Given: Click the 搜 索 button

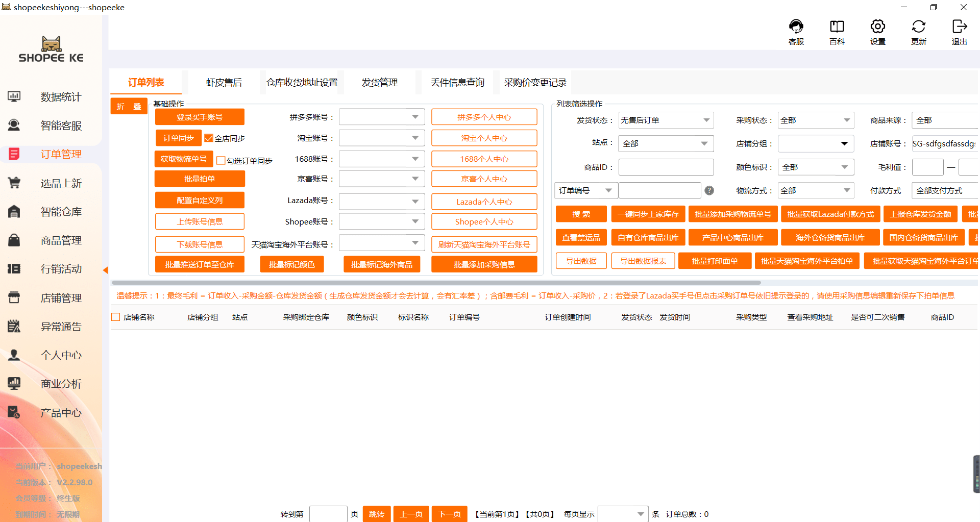Looking at the screenshot, I should [581, 214].
